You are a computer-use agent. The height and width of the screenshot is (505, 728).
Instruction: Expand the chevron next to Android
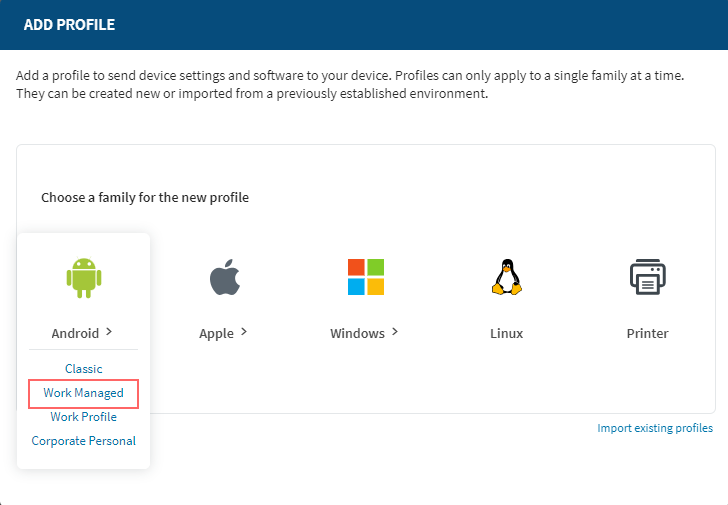click(x=109, y=331)
